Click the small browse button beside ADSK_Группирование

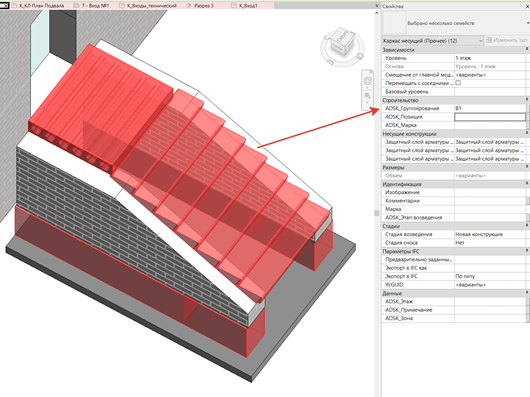[x=528, y=108]
